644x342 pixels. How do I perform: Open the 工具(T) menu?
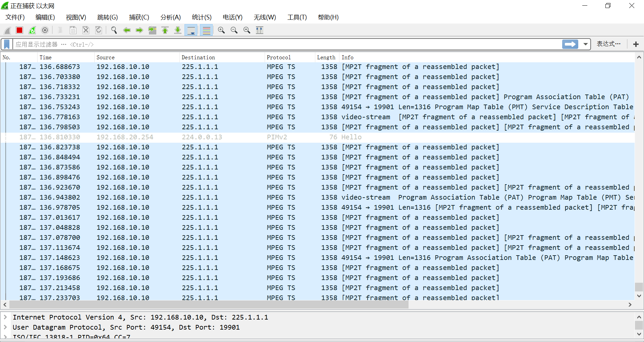click(x=297, y=17)
